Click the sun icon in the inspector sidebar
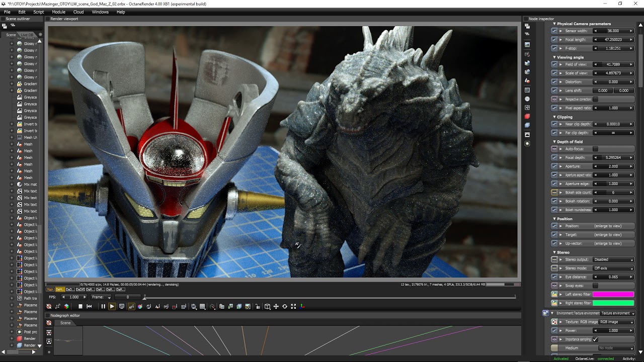 [x=527, y=143]
